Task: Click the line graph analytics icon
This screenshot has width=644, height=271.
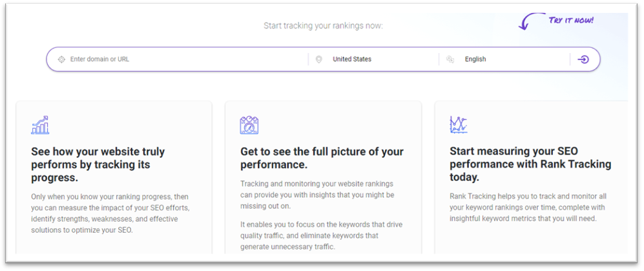Action: click(x=459, y=125)
